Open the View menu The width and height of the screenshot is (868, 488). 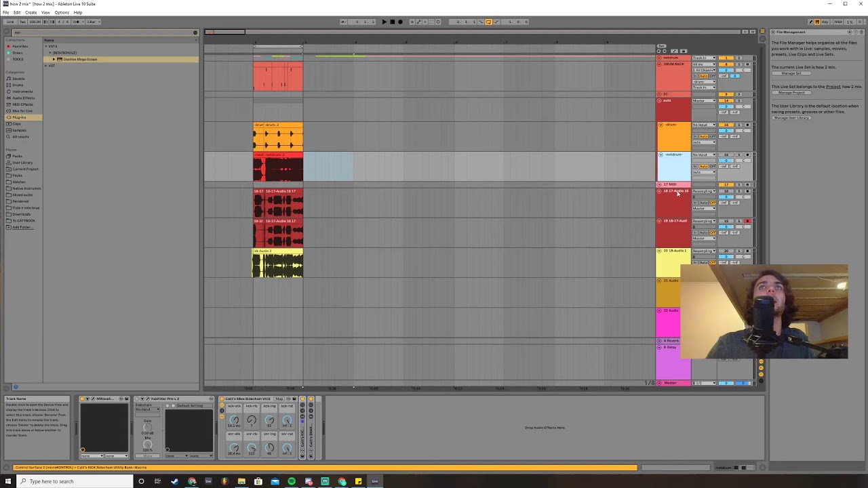(45, 12)
